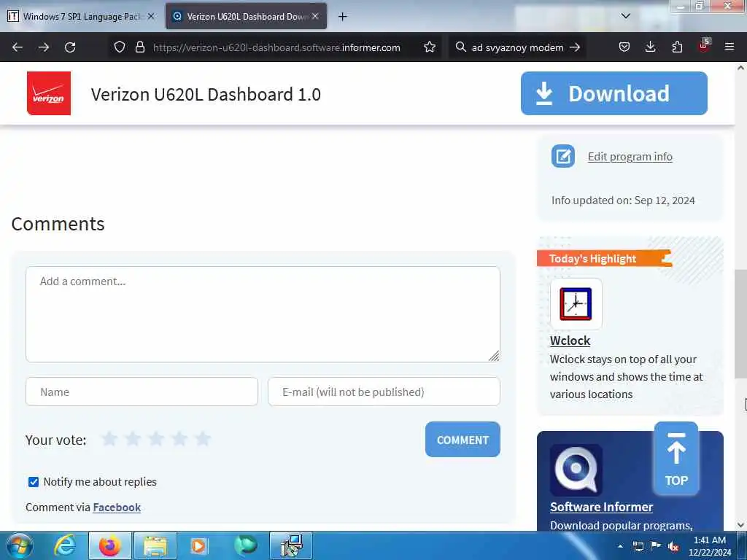747x560 pixels.
Task: Open the Facebook comment link
Action: pyautogui.click(x=117, y=507)
